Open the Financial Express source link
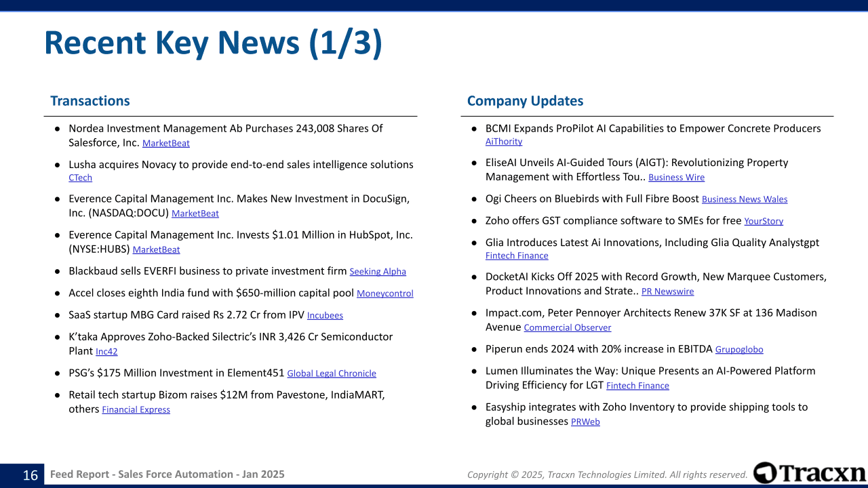 click(136, 410)
